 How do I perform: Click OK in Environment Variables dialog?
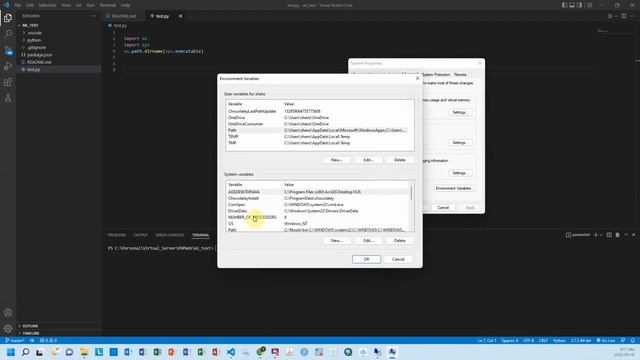pos(366,259)
